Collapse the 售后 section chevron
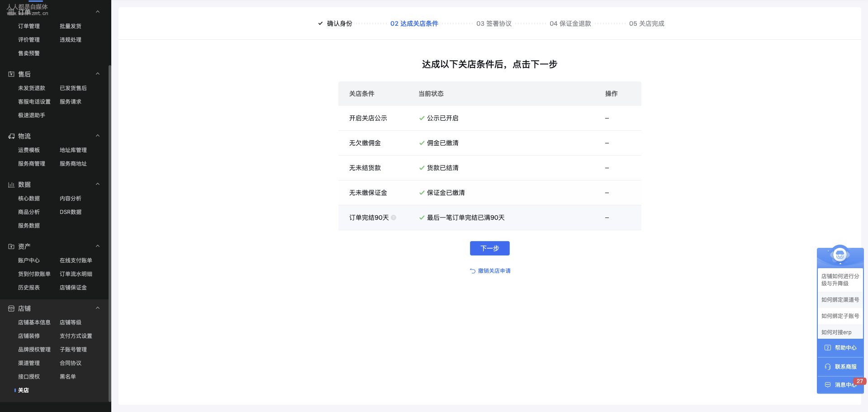Screen dimensions: 868x412 [x=98, y=74]
